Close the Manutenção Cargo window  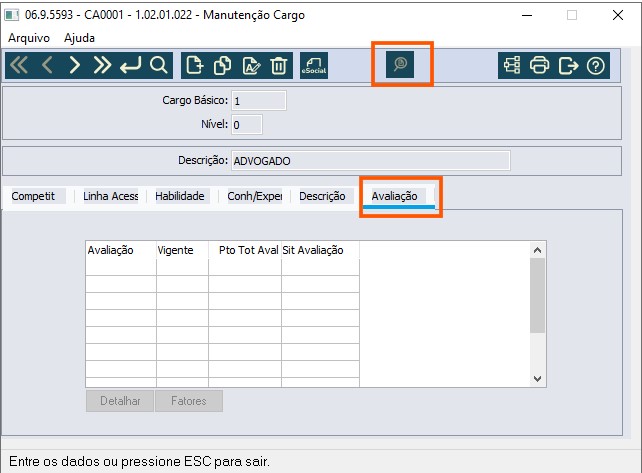[x=618, y=16]
